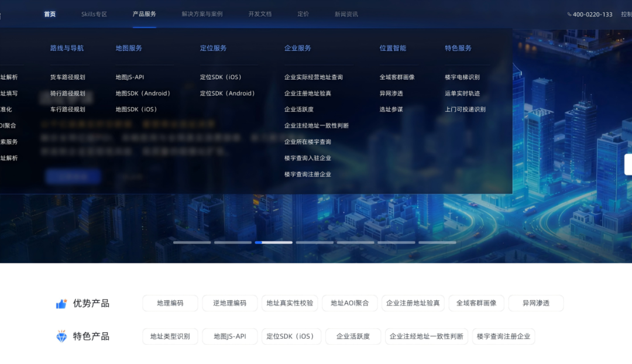Click the thumbs-up icon beside 优势产品
Image resolution: width=632 pixels, height=364 pixels.
click(x=61, y=304)
